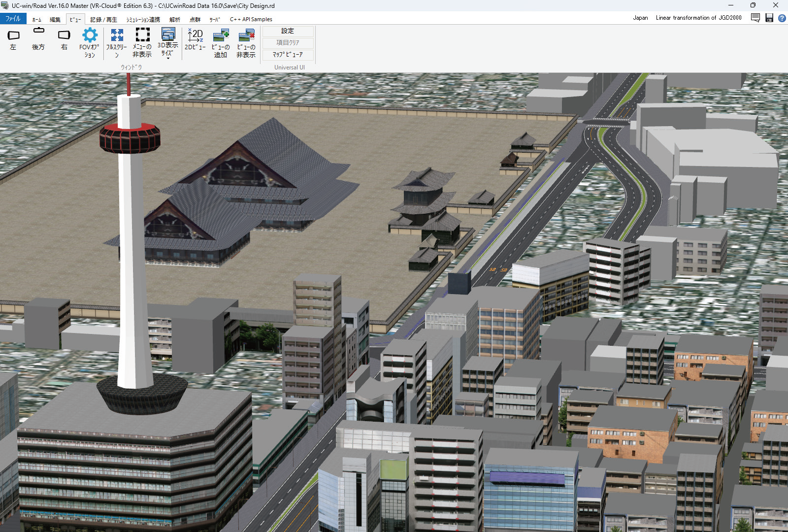Viewport: 788px width, 532px height.
Task: Switch to the ホーム home tab
Action: [x=37, y=20]
